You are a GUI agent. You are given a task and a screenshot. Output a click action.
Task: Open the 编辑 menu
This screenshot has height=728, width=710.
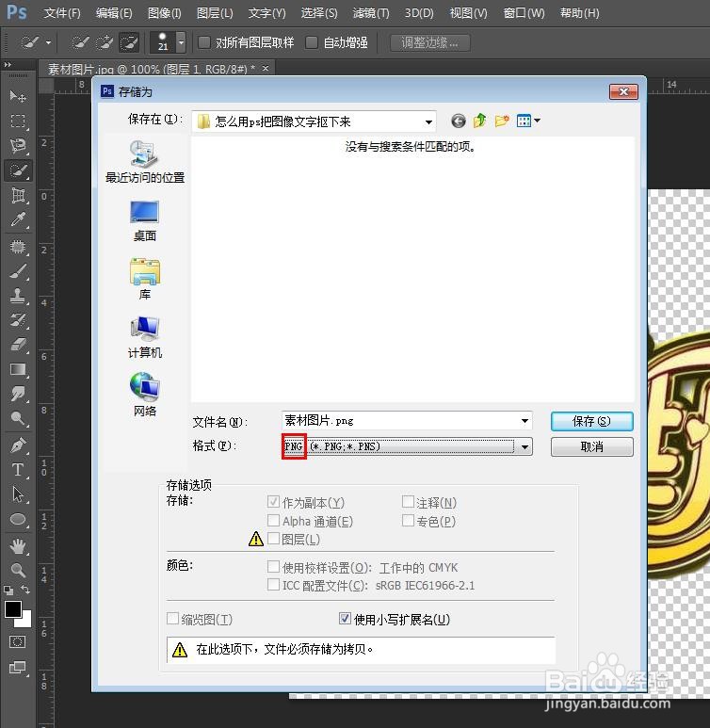point(114,13)
